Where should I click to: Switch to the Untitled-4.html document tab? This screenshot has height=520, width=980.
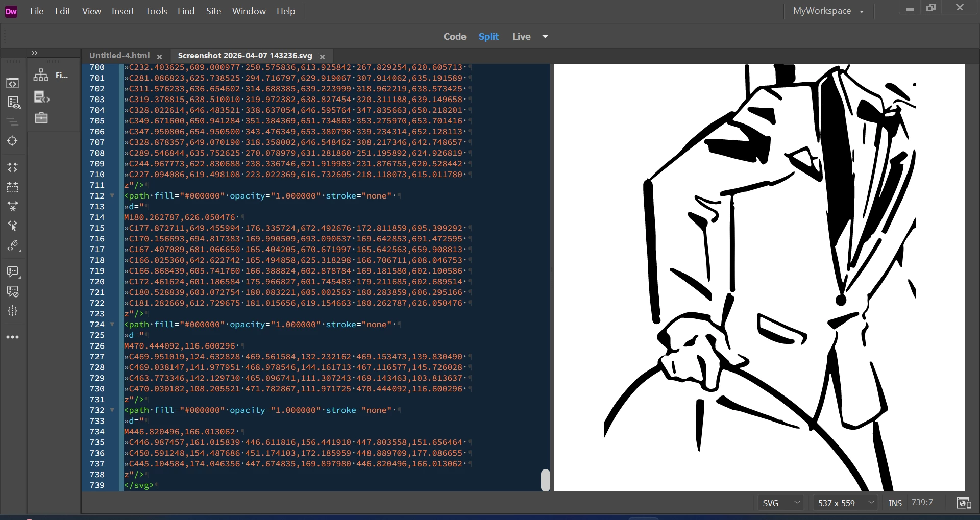click(119, 56)
